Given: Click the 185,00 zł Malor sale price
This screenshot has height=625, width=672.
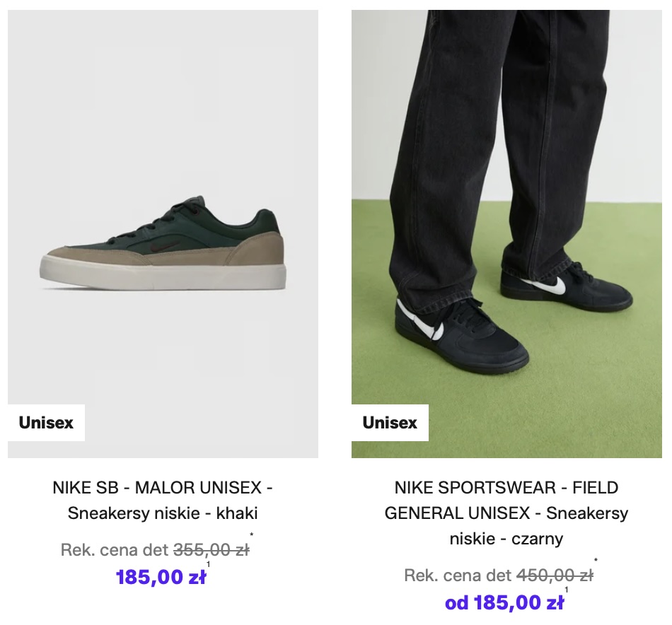Looking at the screenshot, I should 161,577.
